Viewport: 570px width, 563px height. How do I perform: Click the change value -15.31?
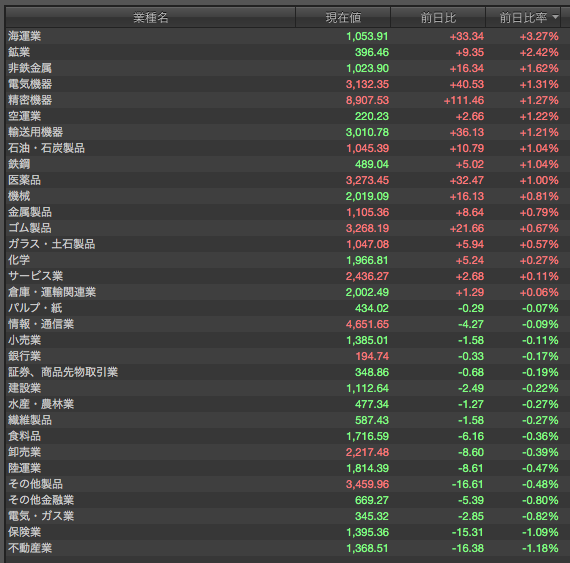[x=467, y=532]
